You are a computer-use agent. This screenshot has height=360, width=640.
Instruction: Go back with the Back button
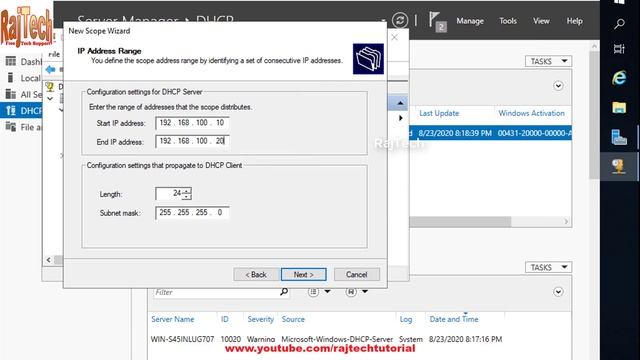tap(256, 275)
